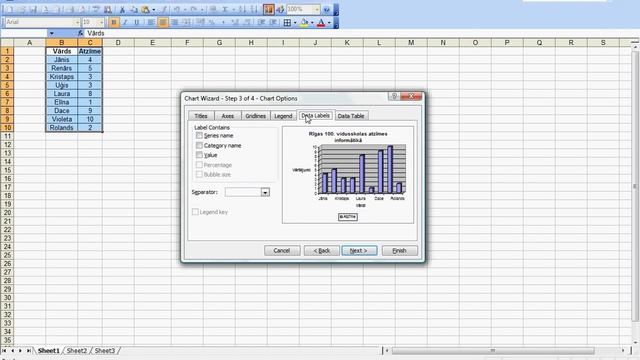Viewport: 640px width, 360px height.
Task: Click the Sort Descending icon
Action: click(253, 9)
